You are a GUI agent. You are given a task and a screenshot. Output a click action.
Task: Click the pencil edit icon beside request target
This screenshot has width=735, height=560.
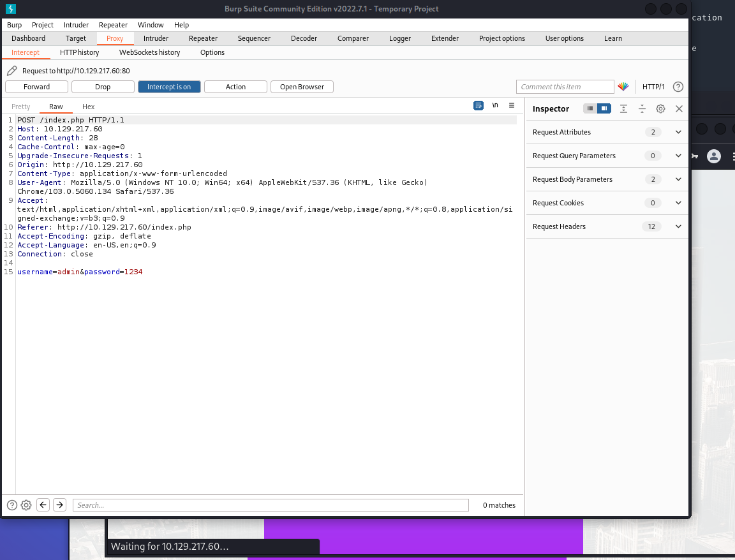12,71
